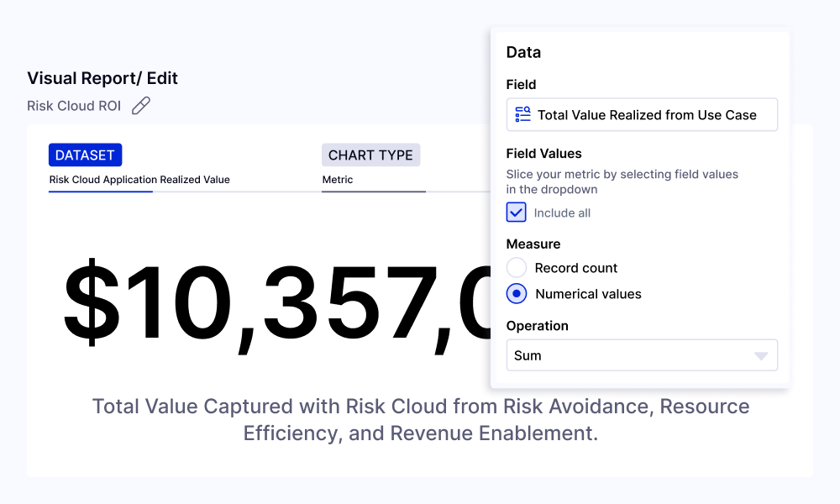Click the Field Values label

pos(543,154)
